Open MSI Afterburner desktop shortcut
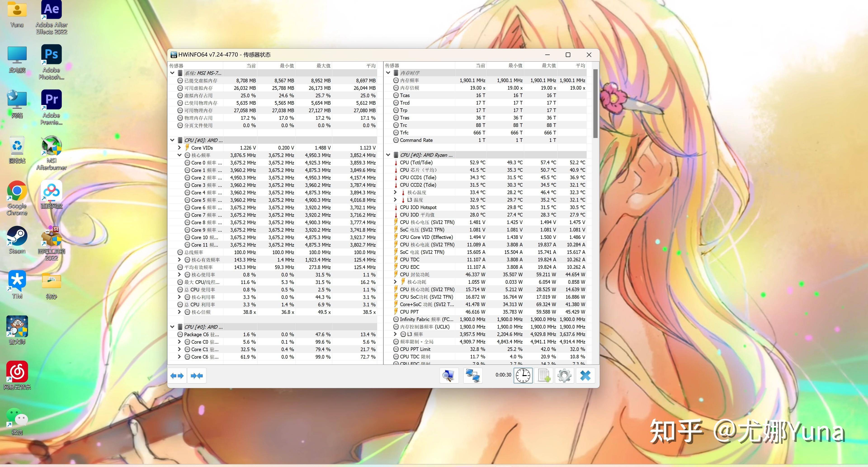 coord(52,153)
